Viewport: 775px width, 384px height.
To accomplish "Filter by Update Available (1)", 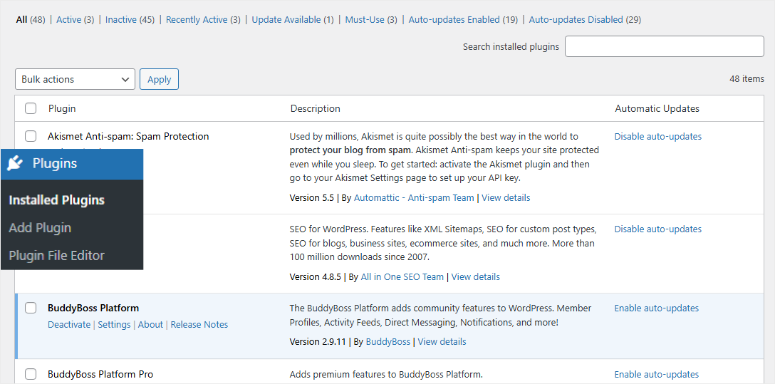I will pyautogui.click(x=293, y=20).
